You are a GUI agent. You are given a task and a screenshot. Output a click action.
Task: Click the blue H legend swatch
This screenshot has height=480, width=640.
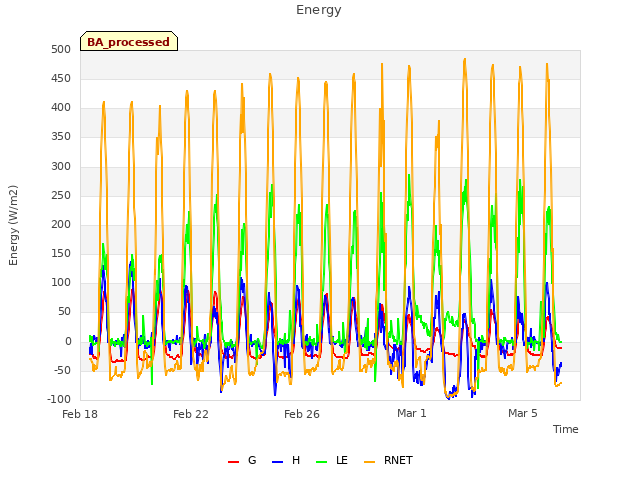pos(277,462)
